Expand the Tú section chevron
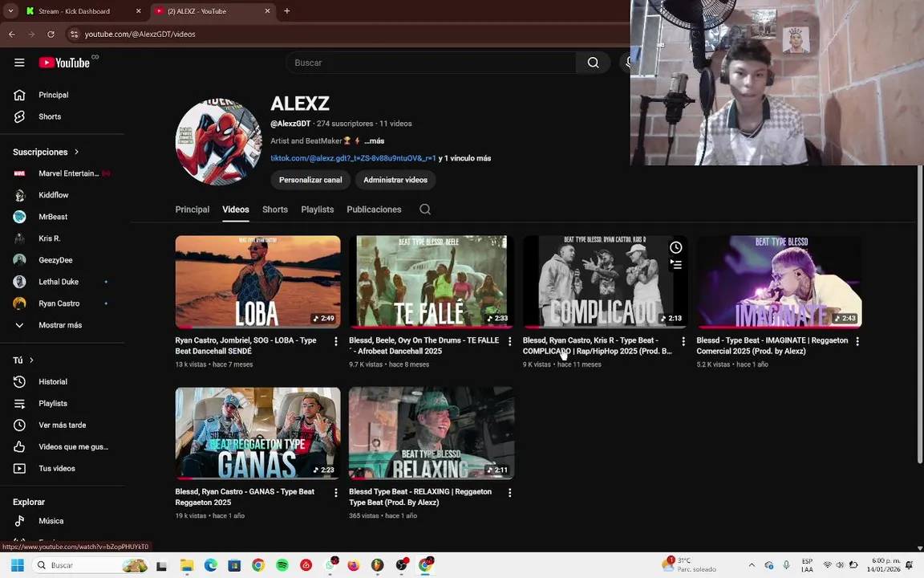 click(x=31, y=360)
